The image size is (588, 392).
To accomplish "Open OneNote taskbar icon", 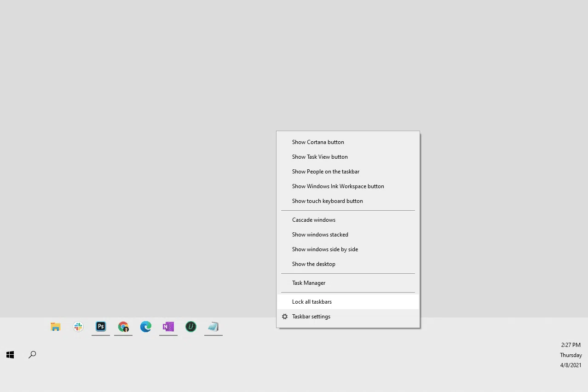I will coord(168,327).
